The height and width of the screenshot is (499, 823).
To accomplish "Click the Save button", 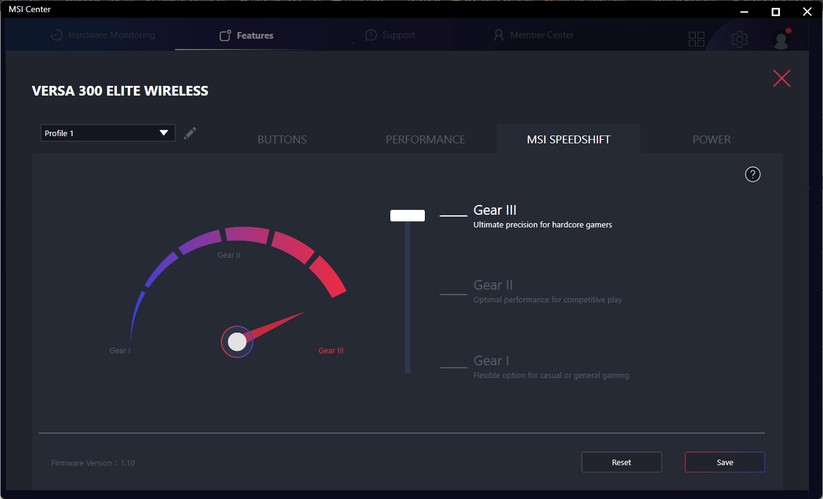I will [725, 462].
